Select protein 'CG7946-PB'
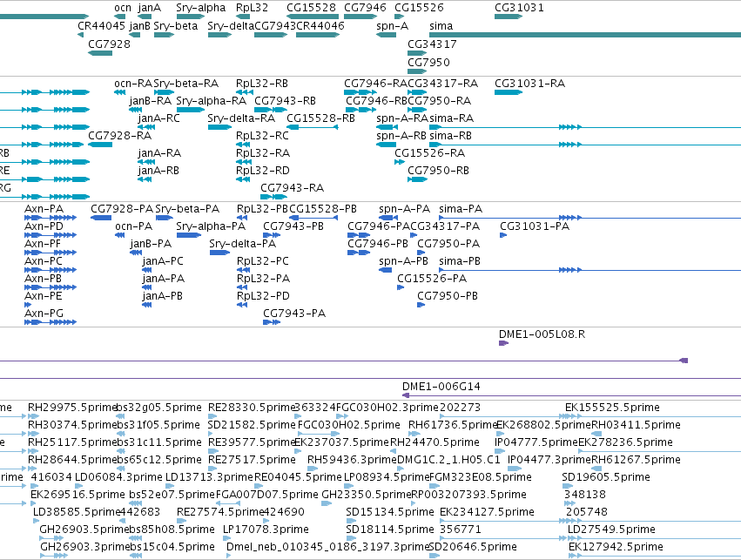Viewport: 741px width, 560px height. pos(378,244)
